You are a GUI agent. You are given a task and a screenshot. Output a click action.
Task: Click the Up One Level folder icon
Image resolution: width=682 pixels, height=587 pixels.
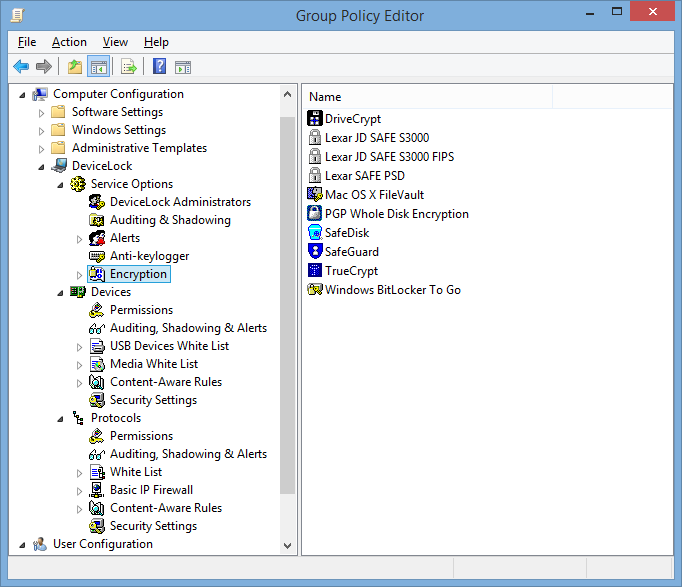click(x=75, y=67)
